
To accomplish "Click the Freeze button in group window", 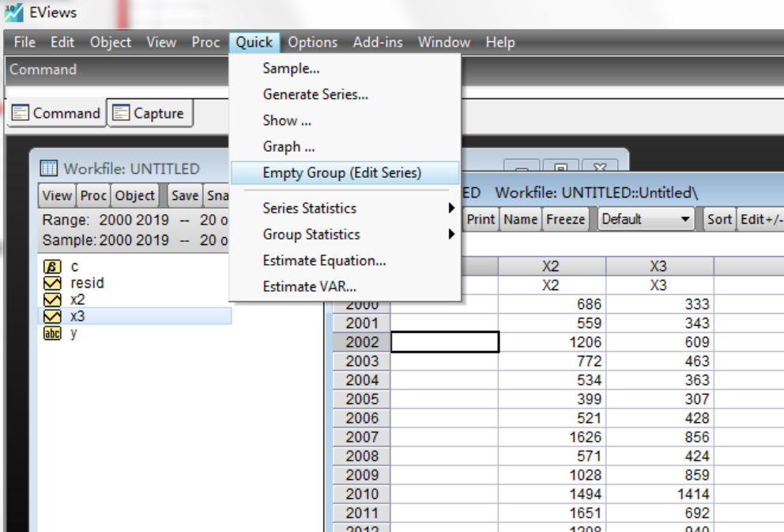I will [566, 219].
